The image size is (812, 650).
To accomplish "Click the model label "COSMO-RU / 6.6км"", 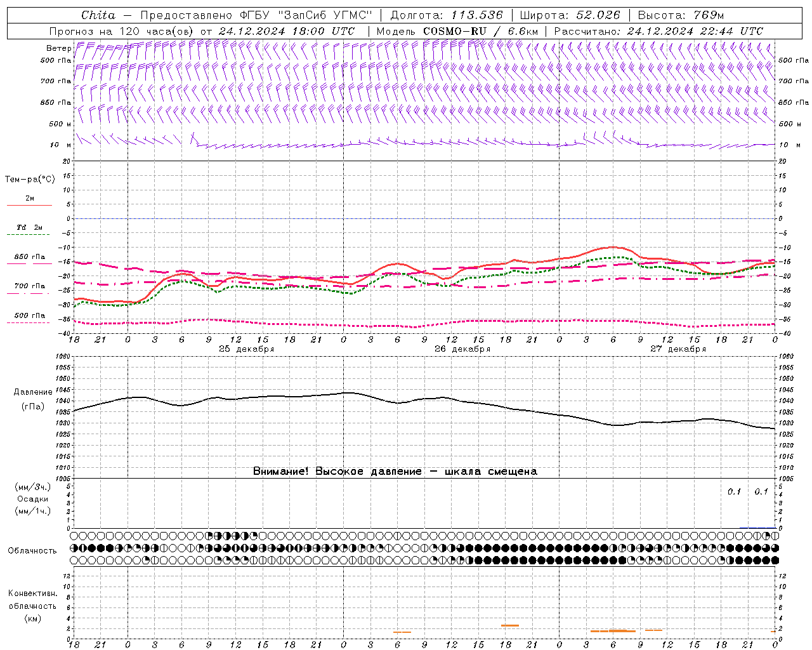I will [x=480, y=31].
